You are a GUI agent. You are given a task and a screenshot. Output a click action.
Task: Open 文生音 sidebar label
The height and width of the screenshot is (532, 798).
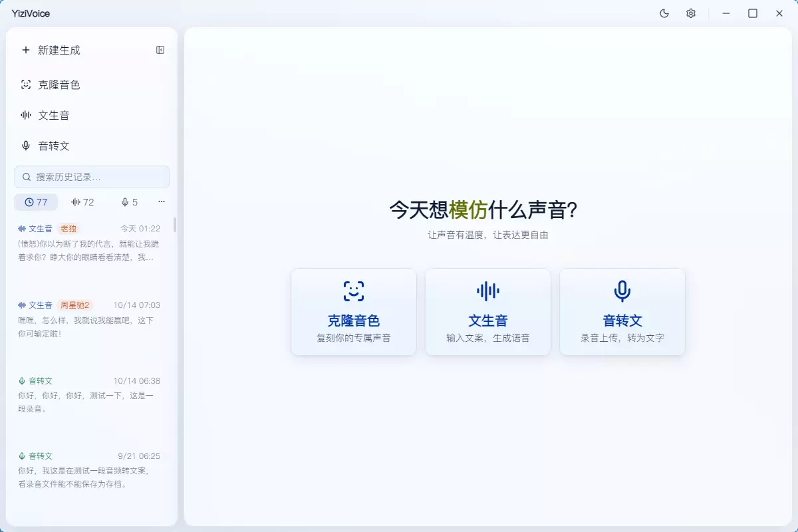tap(54, 115)
